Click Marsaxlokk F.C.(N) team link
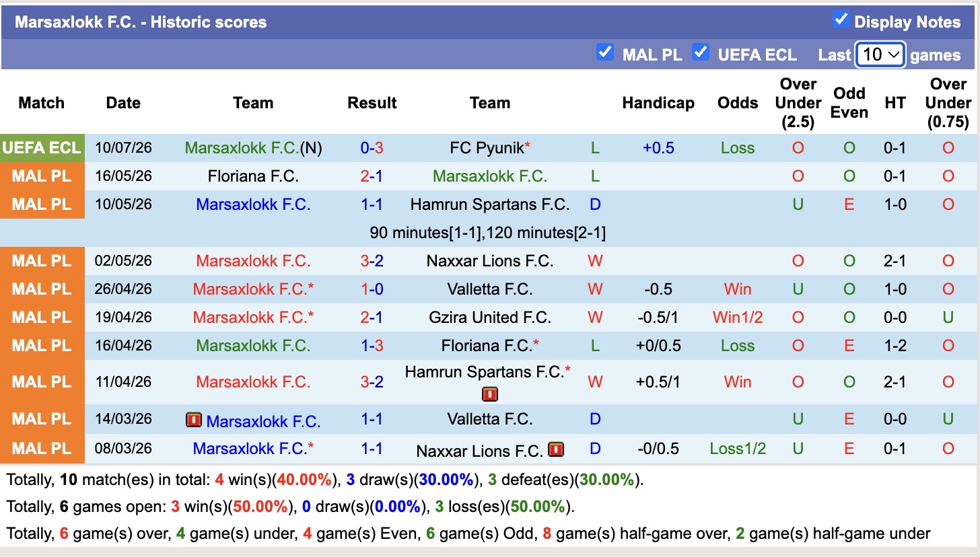Image resolution: width=980 pixels, height=557 pixels. point(253,148)
